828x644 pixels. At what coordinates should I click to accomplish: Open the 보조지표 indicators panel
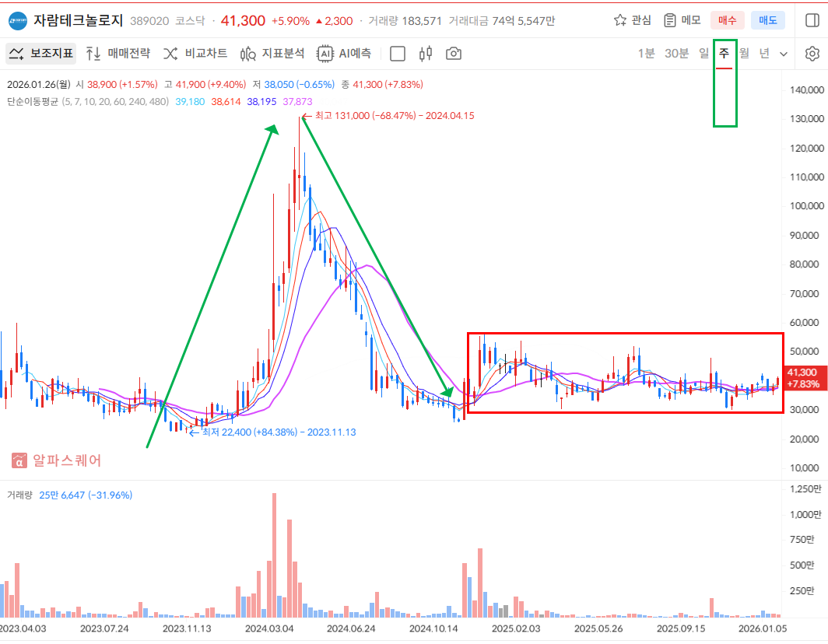pos(42,54)
